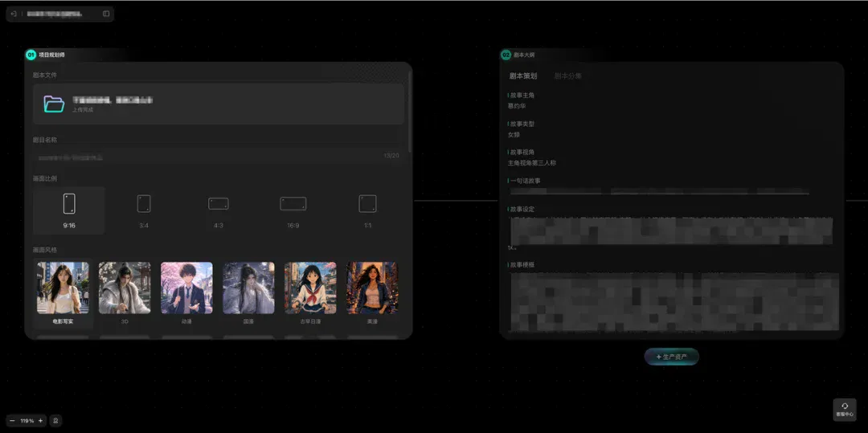Viewport: 868px width, 433px height.
Task: Click the exit/back icon at top-left
Action: click(14, 14)
